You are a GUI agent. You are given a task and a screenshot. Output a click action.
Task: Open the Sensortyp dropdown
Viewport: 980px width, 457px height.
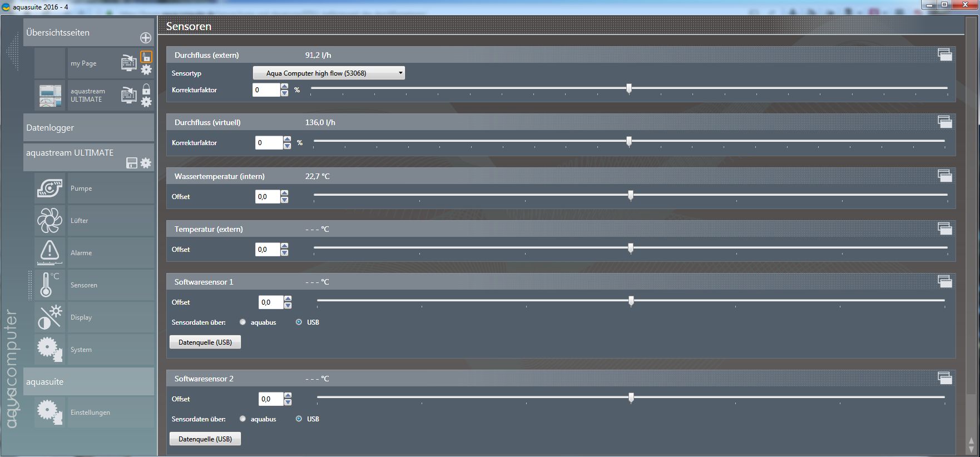point(329,73)
